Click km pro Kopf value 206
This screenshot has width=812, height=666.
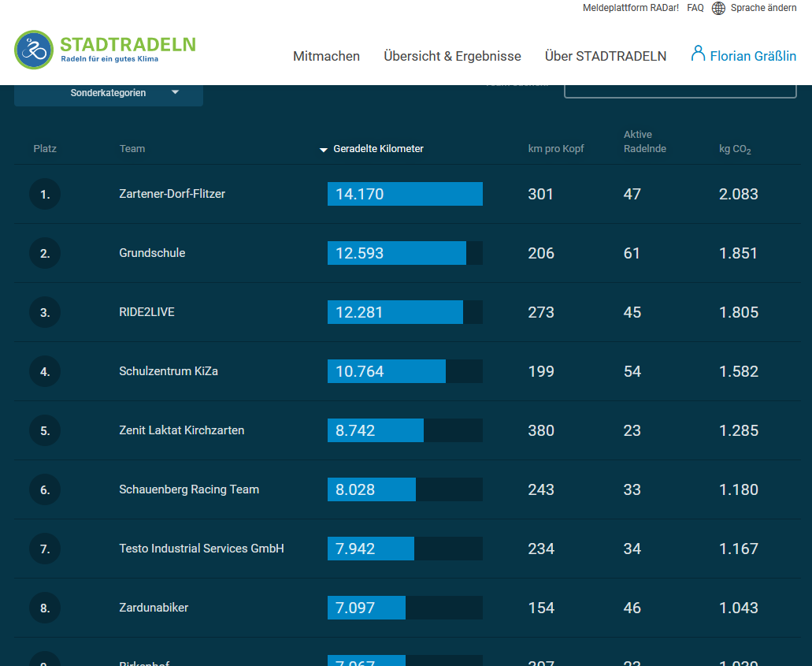541,253
